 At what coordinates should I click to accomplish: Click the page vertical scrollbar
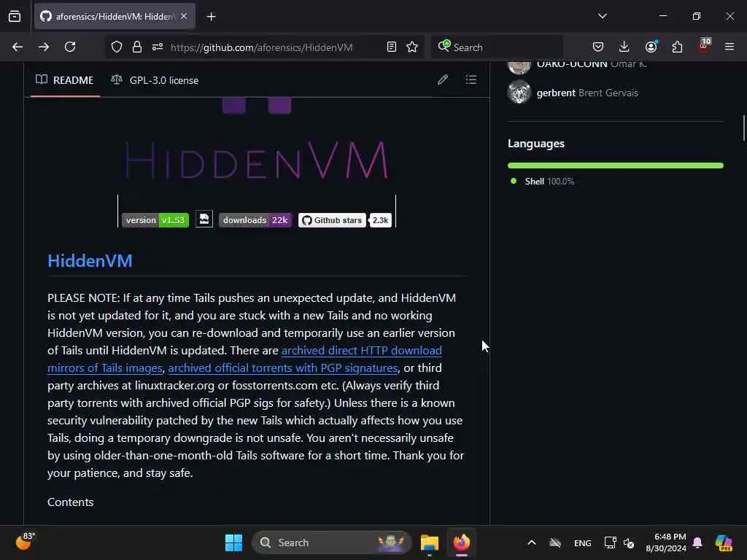(x=743, y=128)
